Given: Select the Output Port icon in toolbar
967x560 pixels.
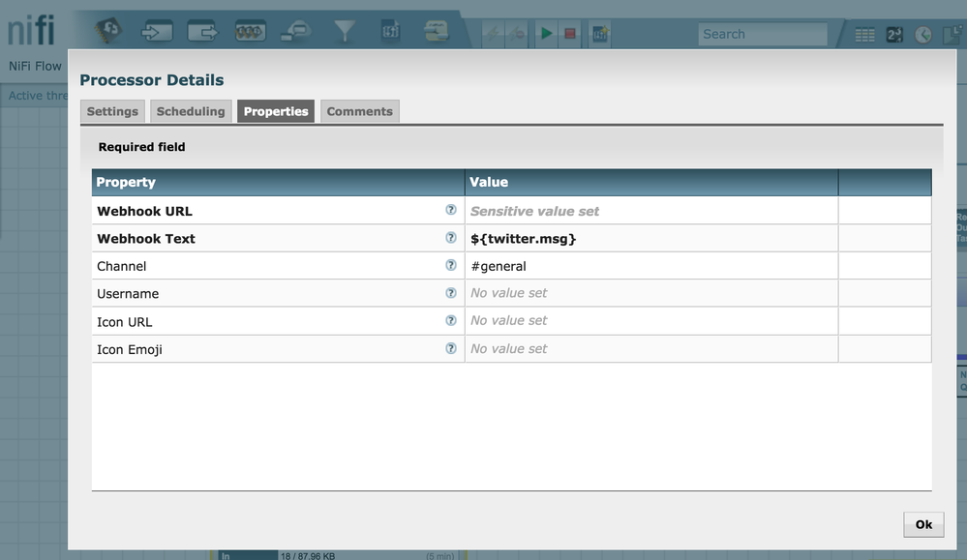Looking at the screenshot, I should [x=203, y=31].
